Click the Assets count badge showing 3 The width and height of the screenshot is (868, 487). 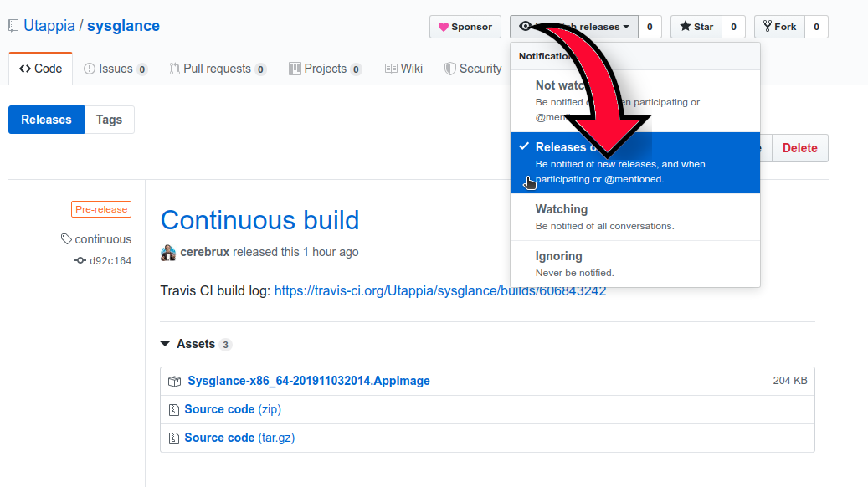coord(225,344)
